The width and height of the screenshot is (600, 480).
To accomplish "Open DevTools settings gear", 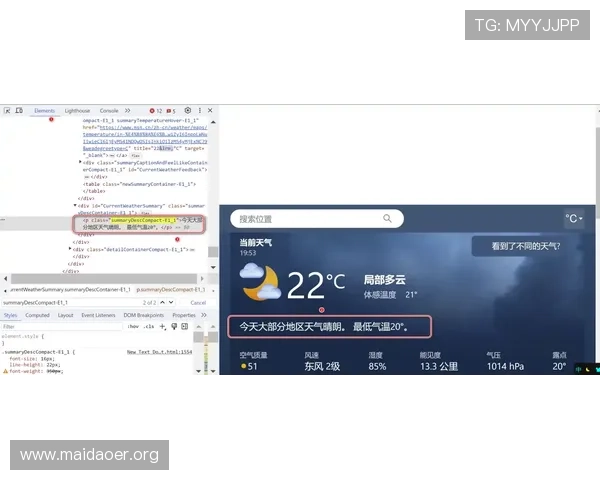I will [x=188, y=110].
